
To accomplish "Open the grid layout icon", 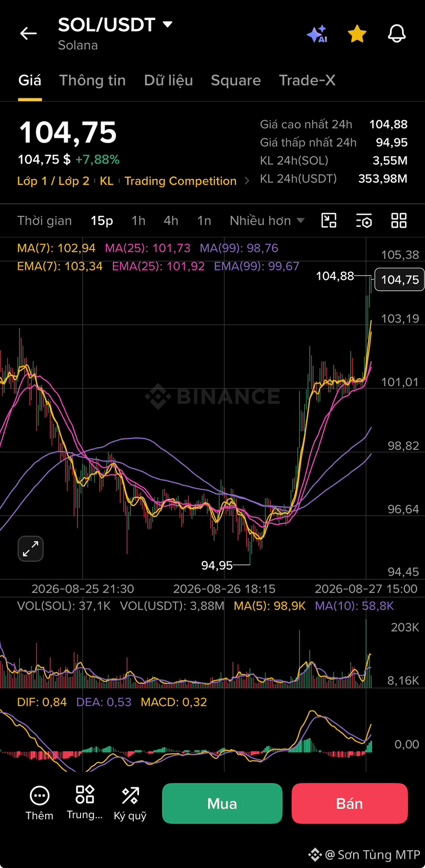I will click(399, 220).
